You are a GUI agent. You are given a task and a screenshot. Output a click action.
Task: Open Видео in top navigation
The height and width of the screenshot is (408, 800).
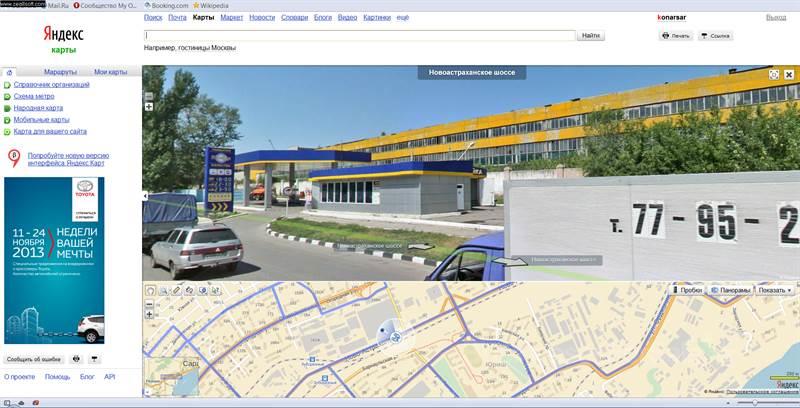[x=347, y=17]
